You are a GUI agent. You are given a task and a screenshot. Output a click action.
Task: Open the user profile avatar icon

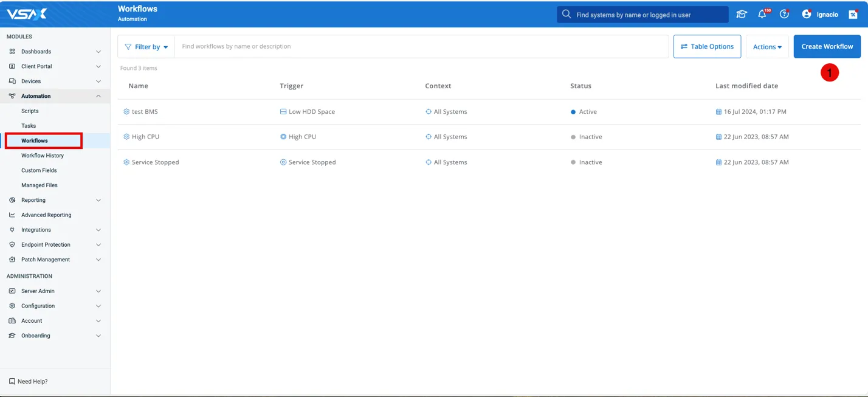tap(807, 15)
